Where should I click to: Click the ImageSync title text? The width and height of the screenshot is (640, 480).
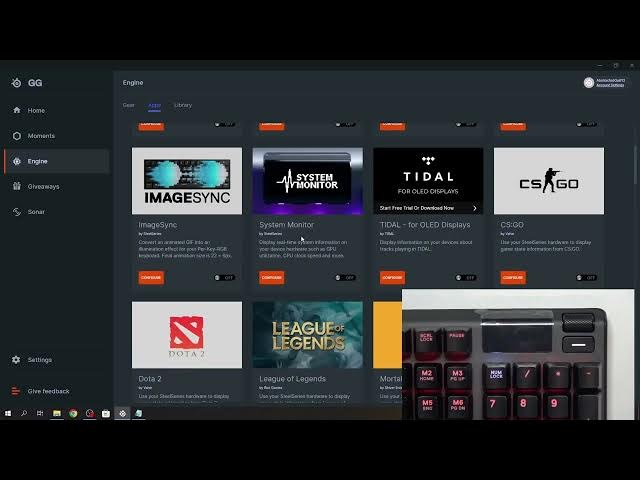[x=158, y=225]
